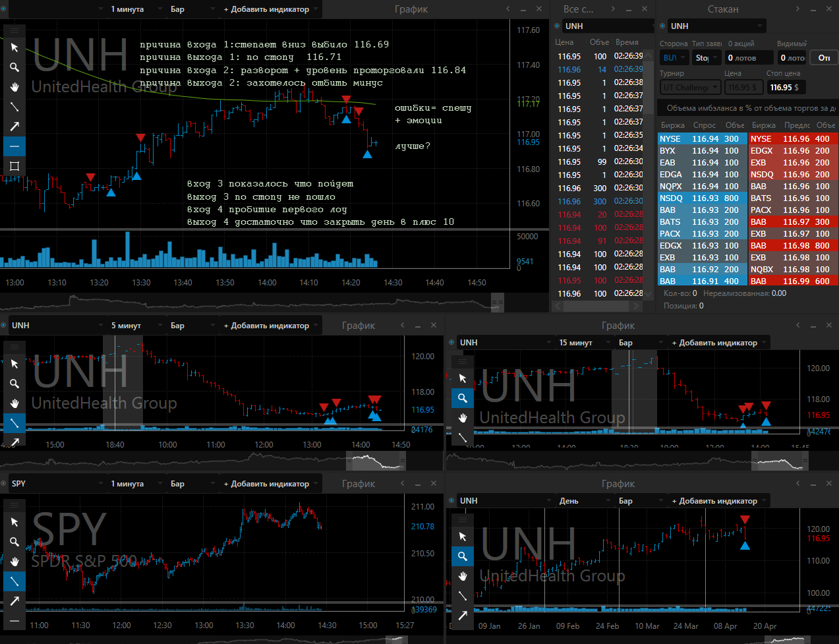Open Добавить индикатор in the UNH 15 минут chart
Screen dimensions: 839x644
[x=718, y=343]
